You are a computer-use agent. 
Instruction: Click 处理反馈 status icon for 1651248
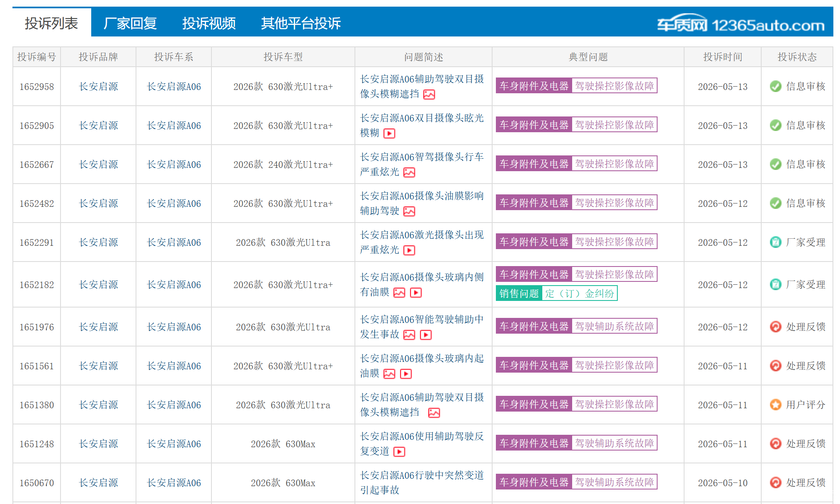pos(775,443)
